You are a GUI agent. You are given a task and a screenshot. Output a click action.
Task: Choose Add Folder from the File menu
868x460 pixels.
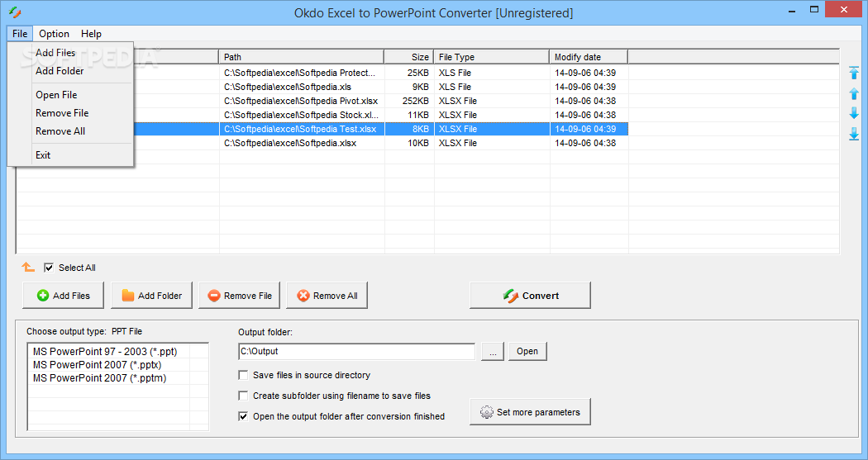60,71
